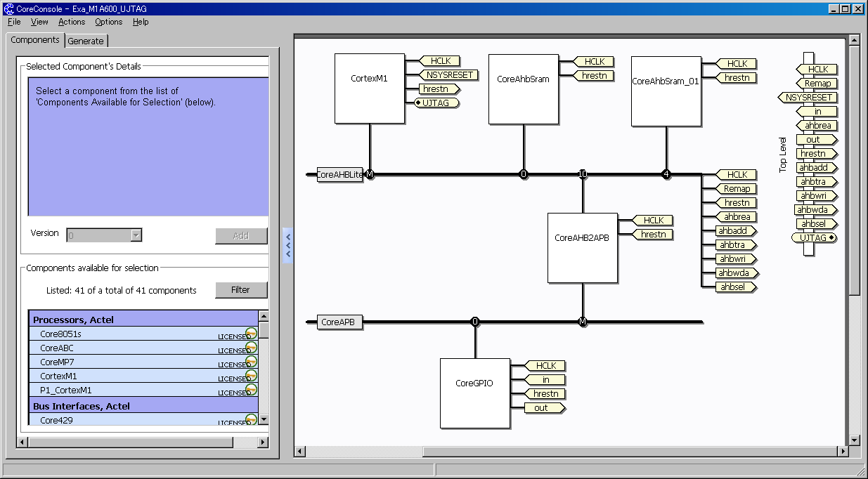Click license icon next to Core8051s

pyautogui.click(x=251, y=334)
